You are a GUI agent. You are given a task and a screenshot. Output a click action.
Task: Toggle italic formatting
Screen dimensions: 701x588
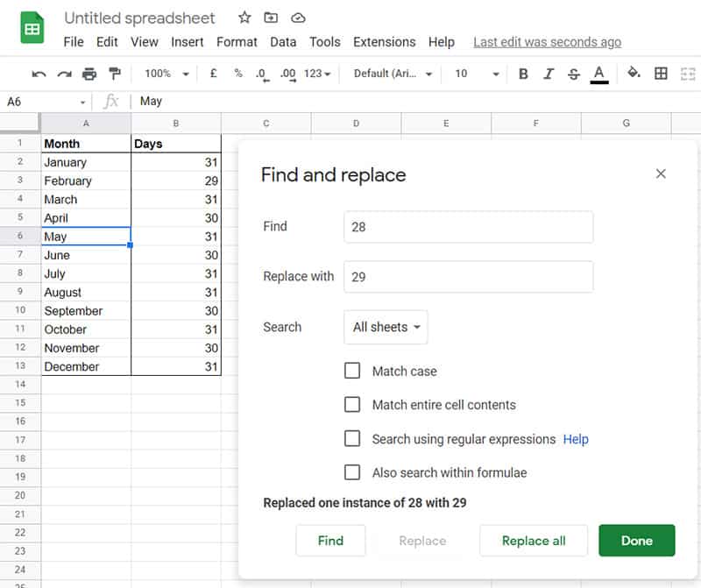click(549, 74)
